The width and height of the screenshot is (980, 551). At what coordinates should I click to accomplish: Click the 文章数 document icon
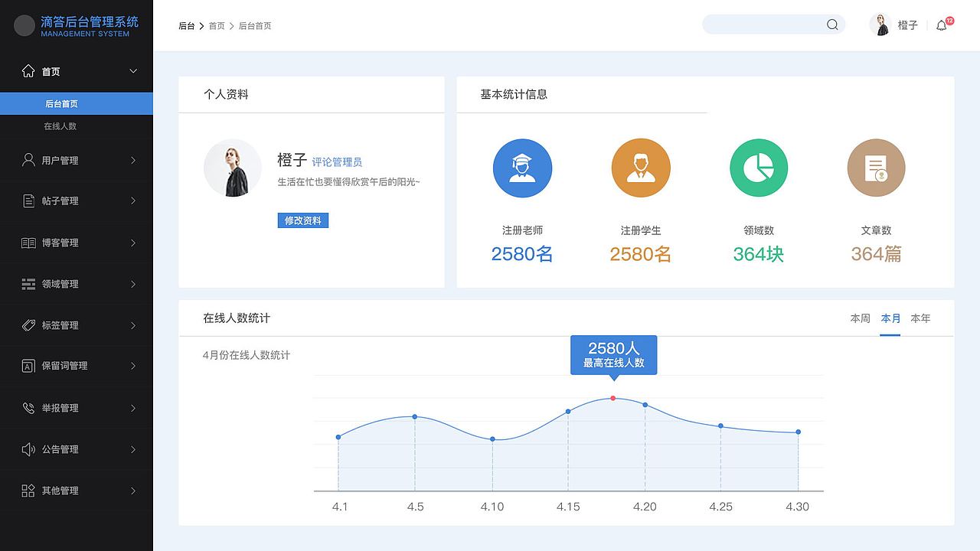(x=876, y=168)
